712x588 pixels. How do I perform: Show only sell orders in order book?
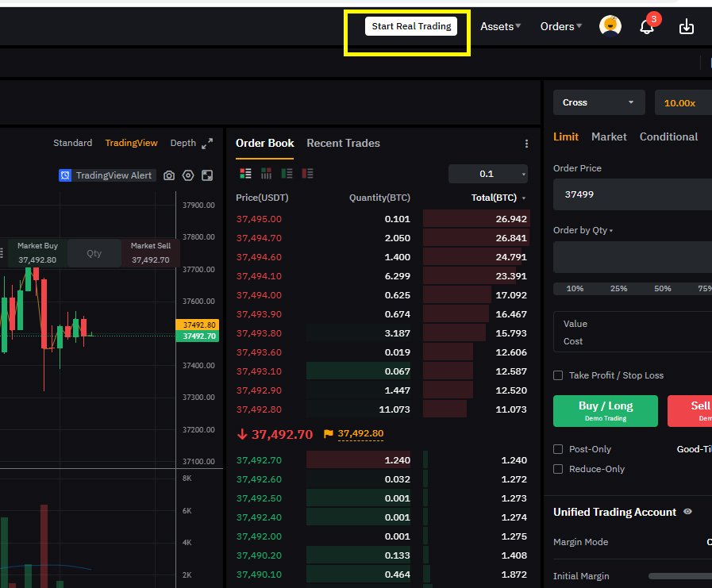(x=307, y=174)
